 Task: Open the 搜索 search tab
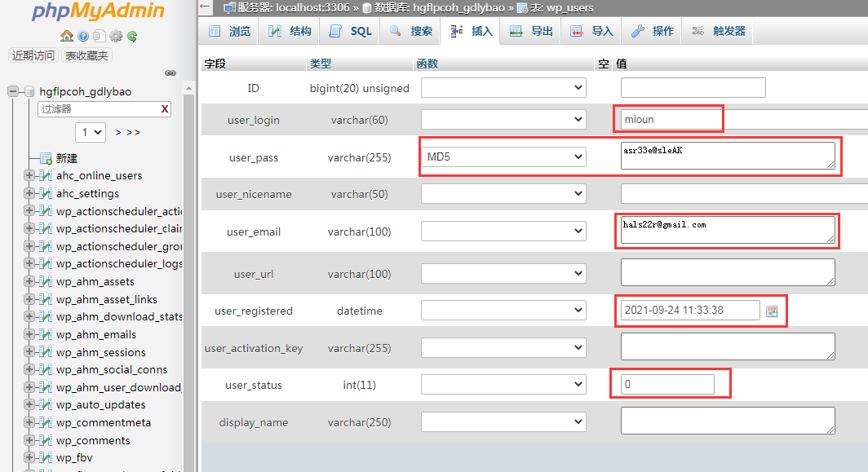(411, 32)
